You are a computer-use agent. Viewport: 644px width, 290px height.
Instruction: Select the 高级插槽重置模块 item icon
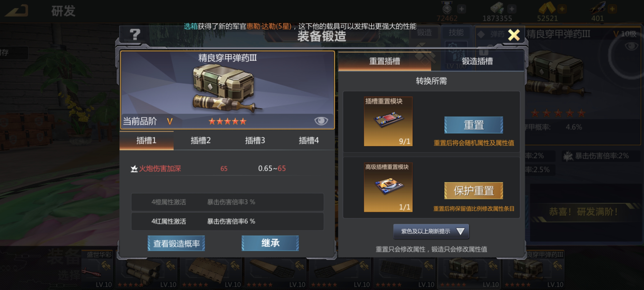(x=388, y=187)
